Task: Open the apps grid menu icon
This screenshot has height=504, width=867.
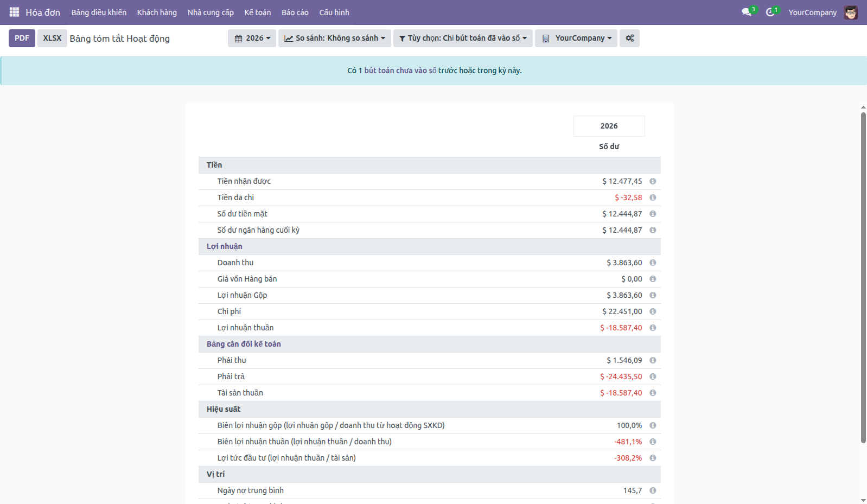Action: click(x=14, y=12)
